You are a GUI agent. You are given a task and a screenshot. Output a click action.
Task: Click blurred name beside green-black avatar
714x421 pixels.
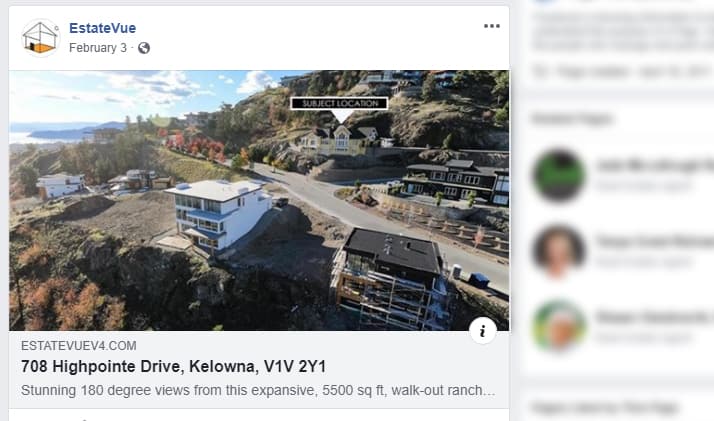pyautogui.click(x=655, y=166)
